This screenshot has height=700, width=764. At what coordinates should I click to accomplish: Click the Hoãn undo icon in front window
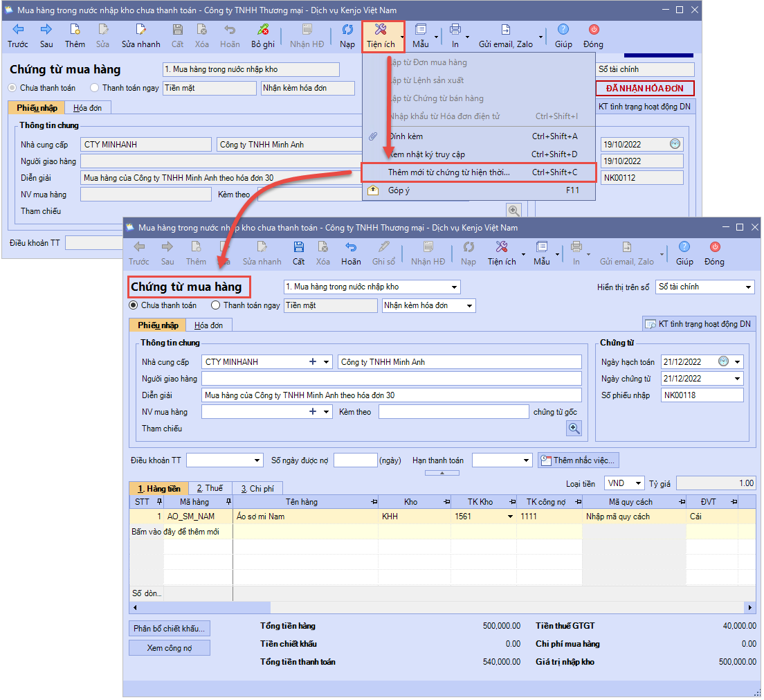click(x=350, y=248)
